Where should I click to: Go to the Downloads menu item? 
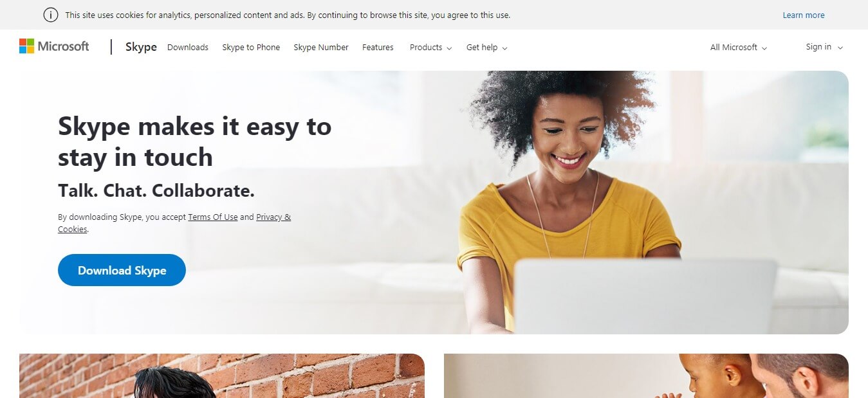(x=188, y=47)
